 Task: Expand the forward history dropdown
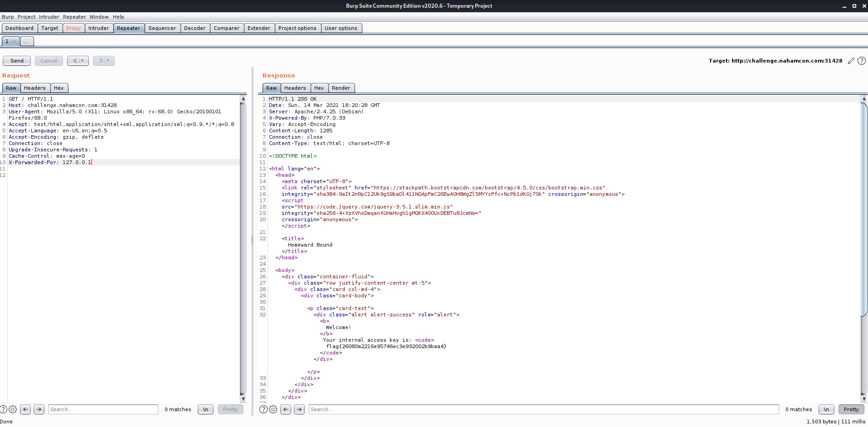click(108, 61)
